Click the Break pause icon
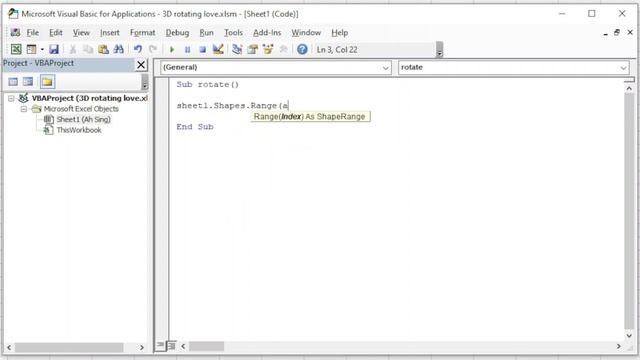 click(187, 49)
